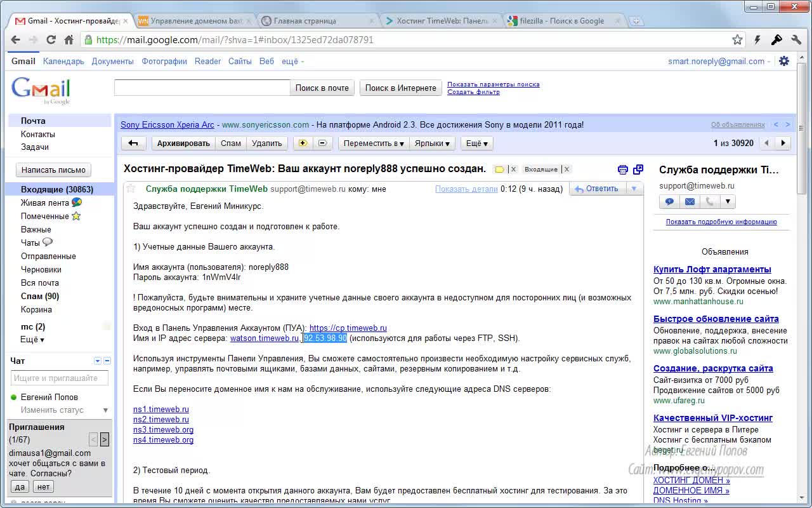812x508 pixels.
Task: Open the ns1.timeweb.ru link
Action: click(x=161, y=410)
